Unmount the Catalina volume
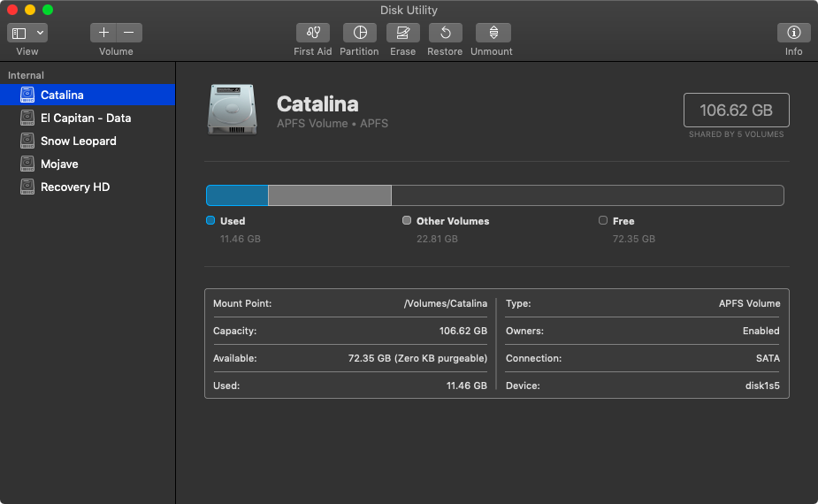Viewport: 818px width, 504px height. (493, 33)
